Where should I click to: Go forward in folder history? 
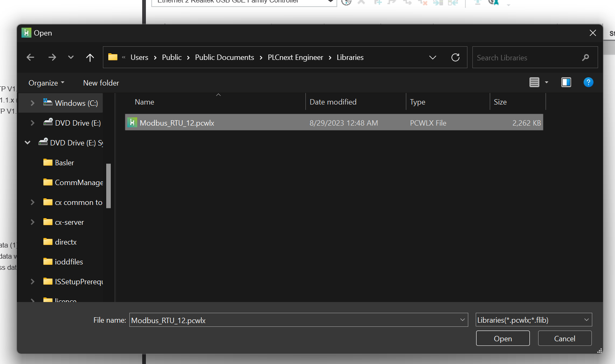[52, 57]
